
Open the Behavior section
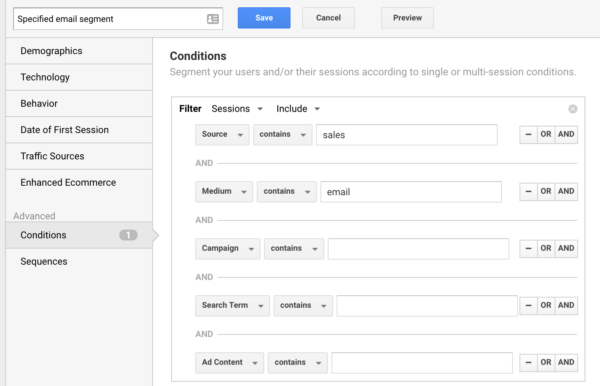click(x=79, y=104)
